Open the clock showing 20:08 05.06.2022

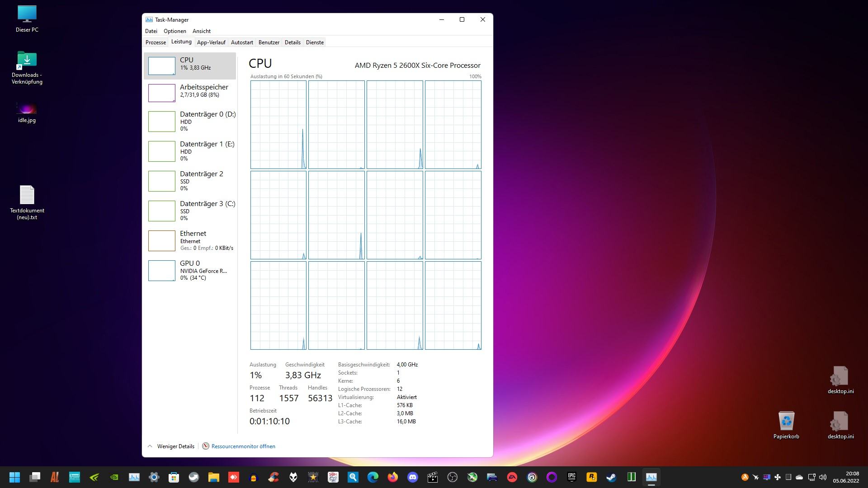(846, 477)
